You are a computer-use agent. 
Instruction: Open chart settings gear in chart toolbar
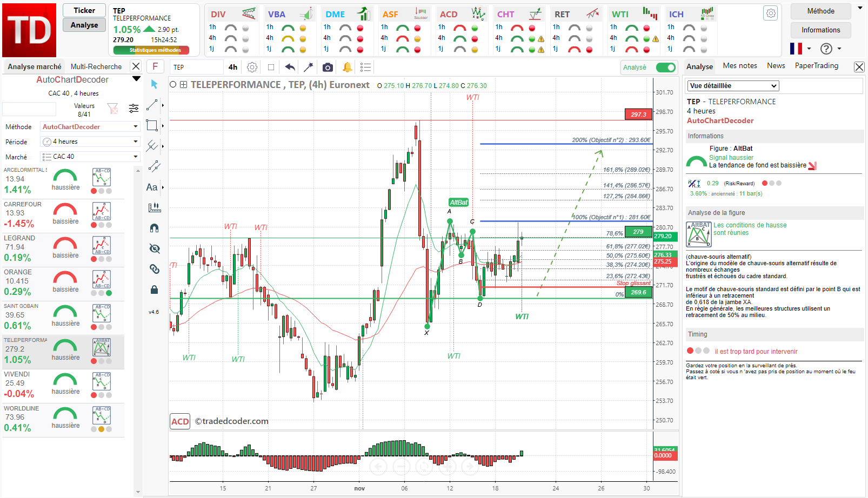click(x=252, y=67)
